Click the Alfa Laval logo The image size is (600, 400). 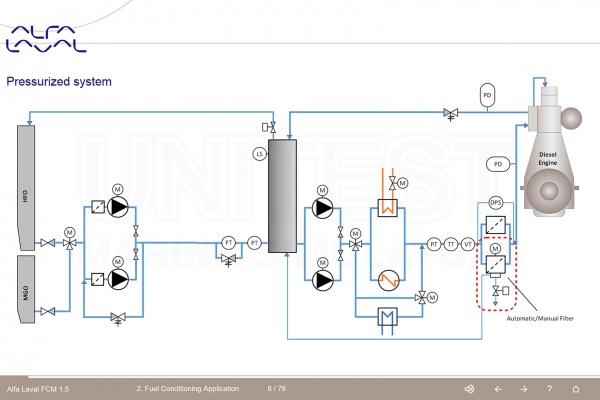click(46, 39)
